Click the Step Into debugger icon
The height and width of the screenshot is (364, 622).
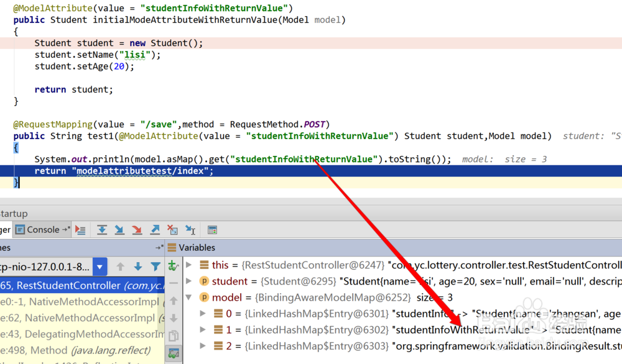click(x=119, y=230)
